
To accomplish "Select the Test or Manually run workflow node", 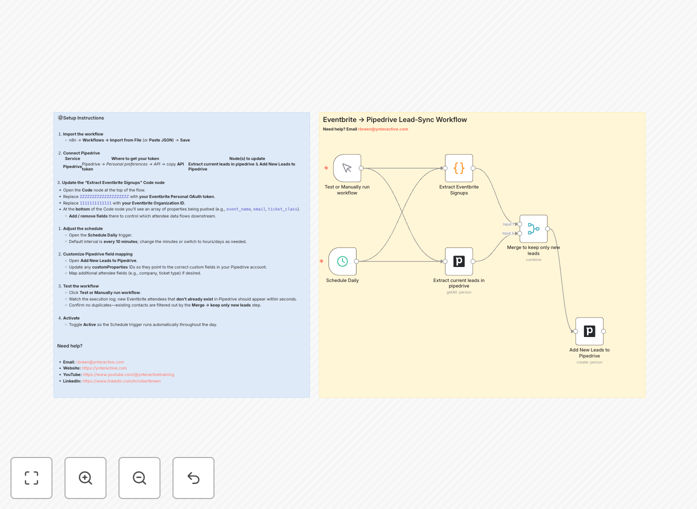I will (347, 168).
